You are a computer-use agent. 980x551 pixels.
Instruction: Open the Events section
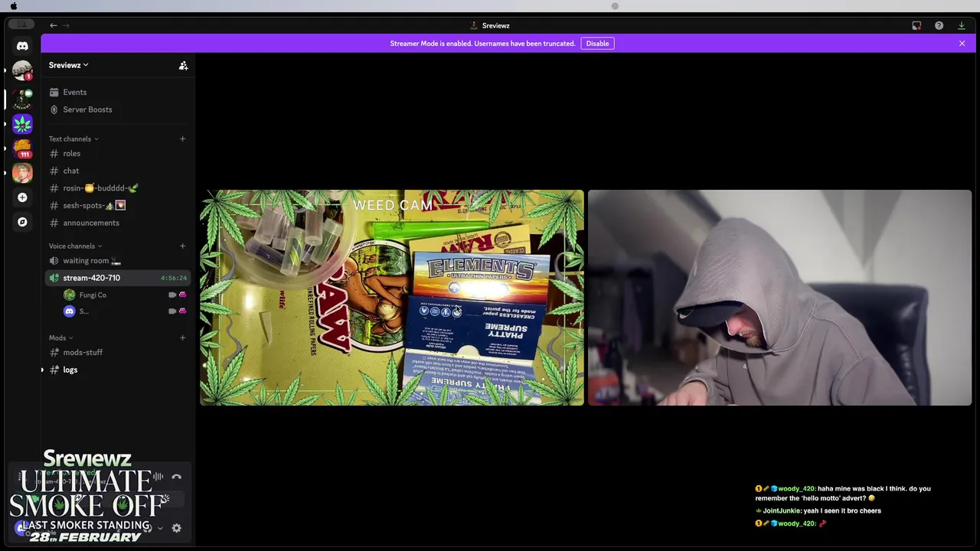tap(118, 93)
